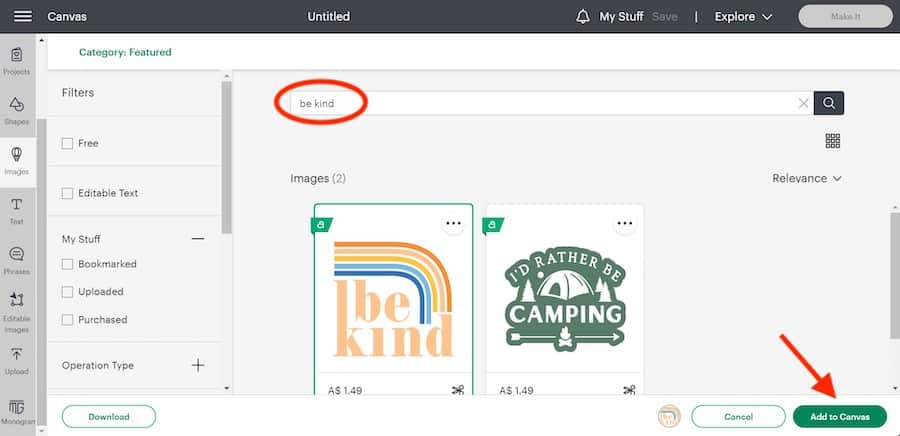
Task: Check the Uploaded filter
Action: pyautogui.click(x=67, y=292)
